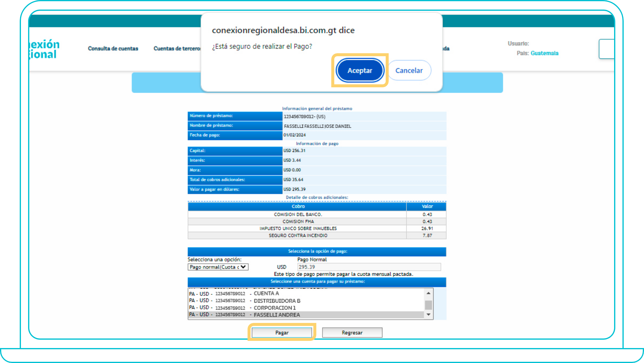Click the partially visible top-right button
The width and height of the screenshot is (644, 363).
[606, 49]
